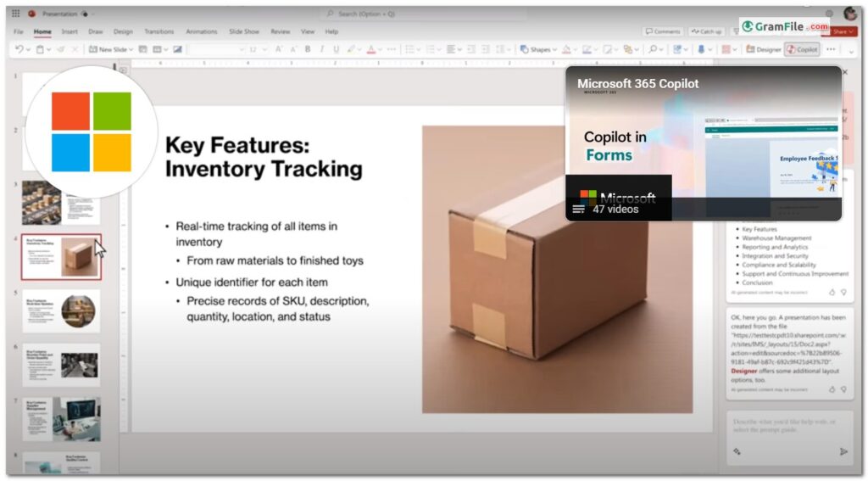Select the Format Painter icon

pyautogui.click(x=61, y=49)
